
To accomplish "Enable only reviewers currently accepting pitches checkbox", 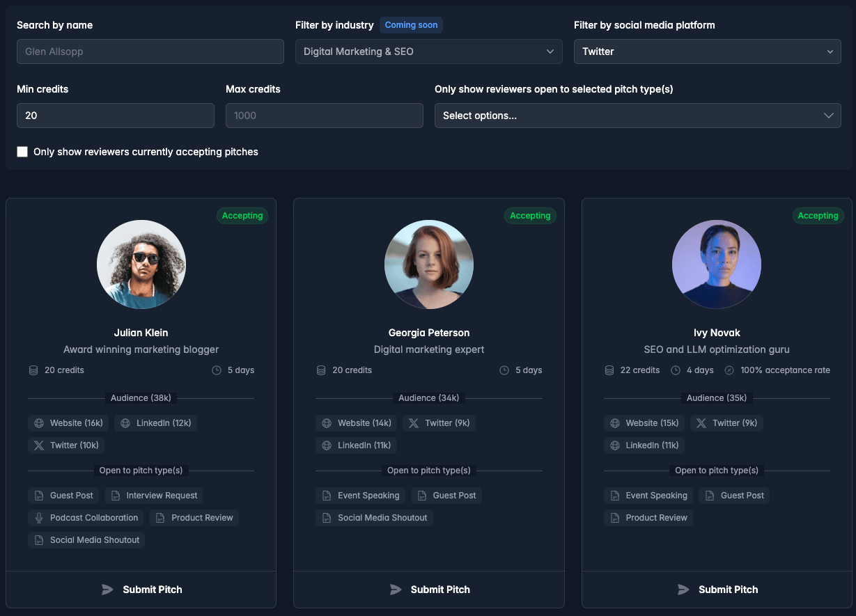I will click(22, 152).
